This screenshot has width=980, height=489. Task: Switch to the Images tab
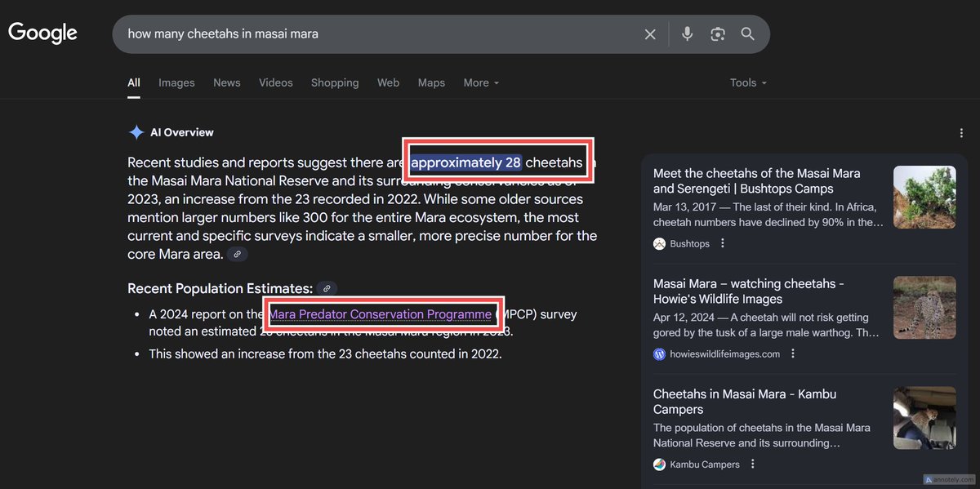click(176, 82)
